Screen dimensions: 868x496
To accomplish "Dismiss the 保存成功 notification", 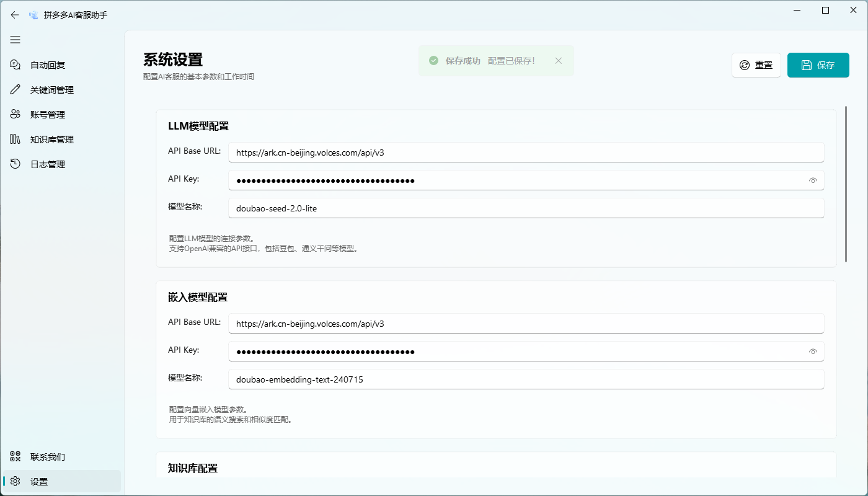I will [x=558, y=61].
